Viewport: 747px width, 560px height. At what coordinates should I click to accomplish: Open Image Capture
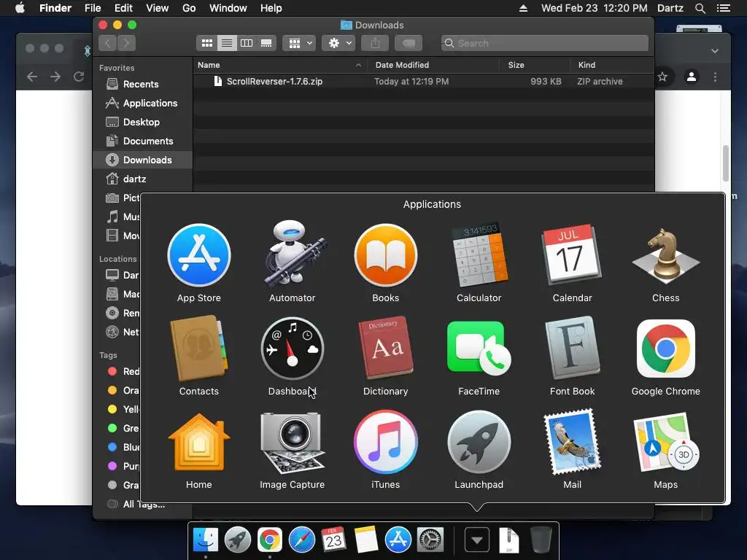point(292,442)
